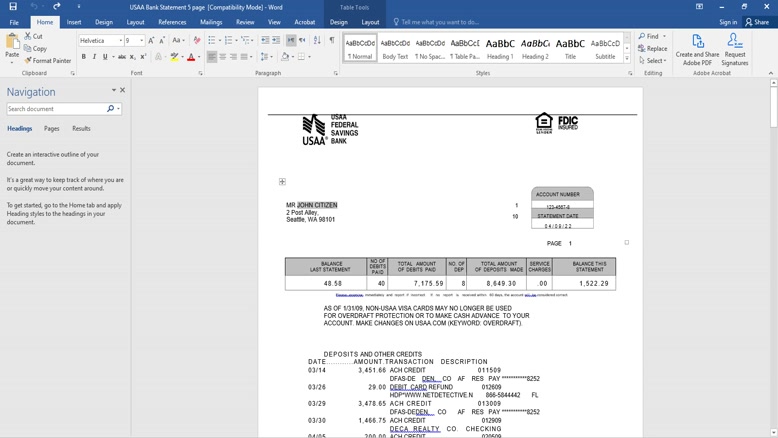
Task: Click Create and Share Adobe PDF
Action: pyautogui.click(x=697, y=50)
